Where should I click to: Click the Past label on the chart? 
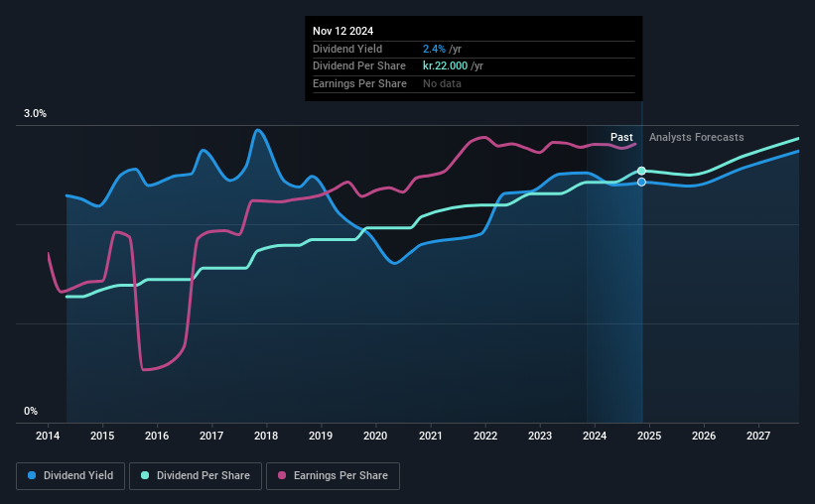(x=621, y=137)
